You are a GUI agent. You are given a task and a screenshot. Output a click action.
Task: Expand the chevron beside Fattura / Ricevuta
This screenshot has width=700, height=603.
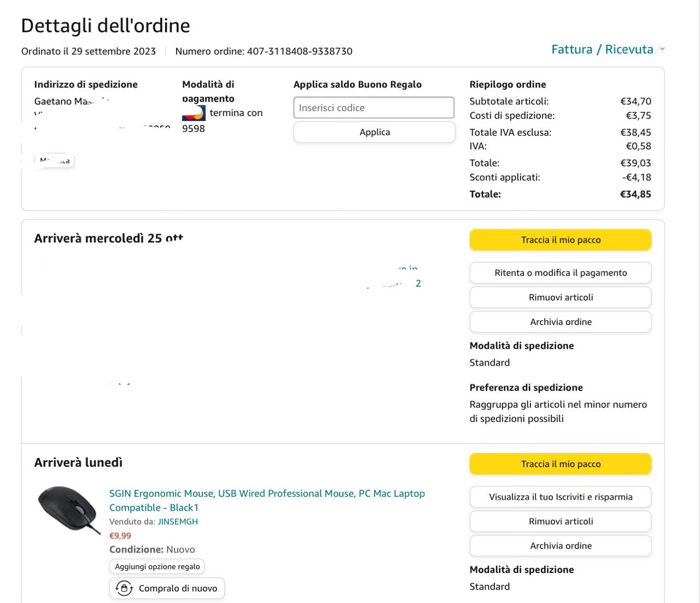(662, 49)
